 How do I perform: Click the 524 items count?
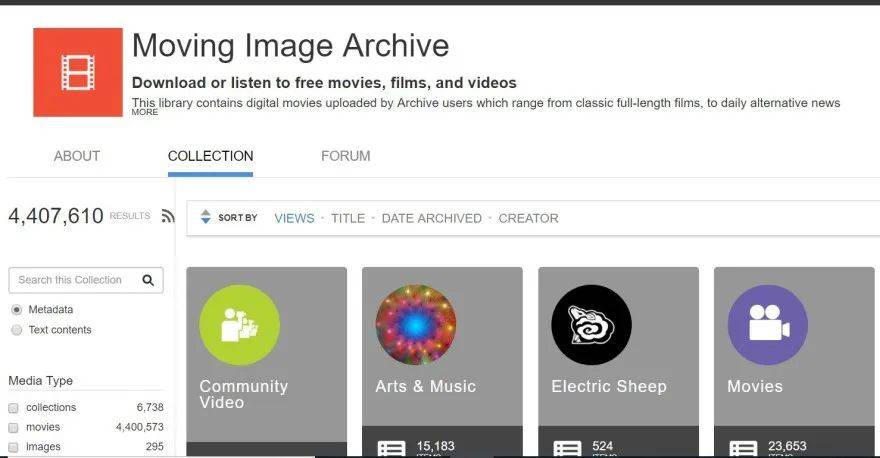[x=602, y=446]
